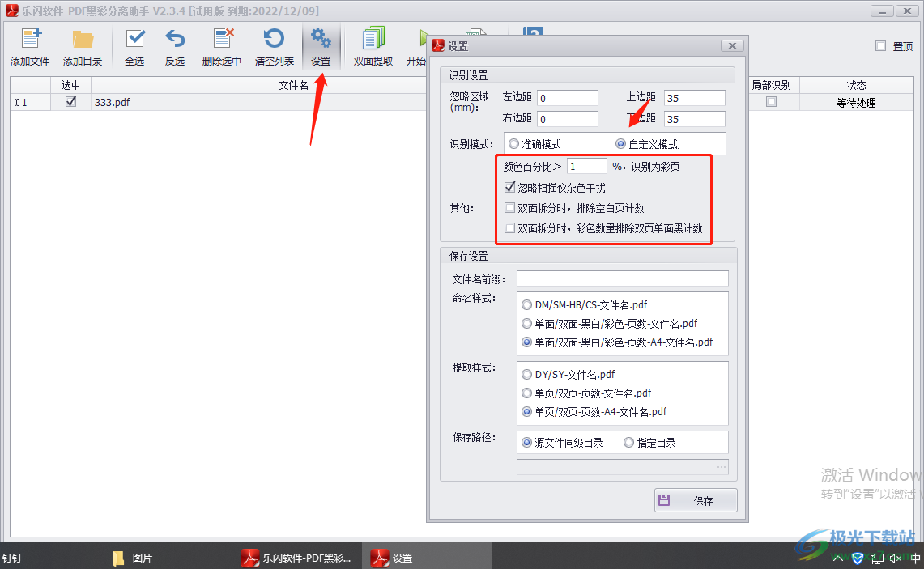This screenshot has height=569, width=924.
Task: Select the 333.pdf file name cell
Action: click(x=258, y=102)
